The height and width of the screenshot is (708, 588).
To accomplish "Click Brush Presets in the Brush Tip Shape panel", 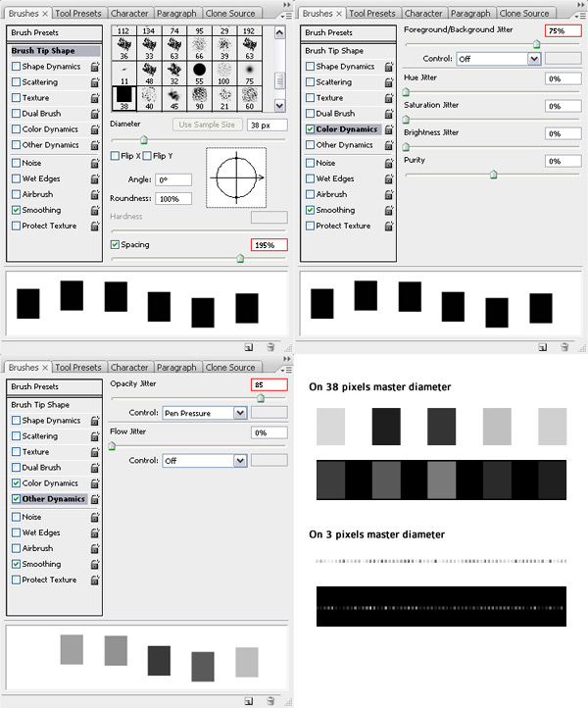I will 54,33.
